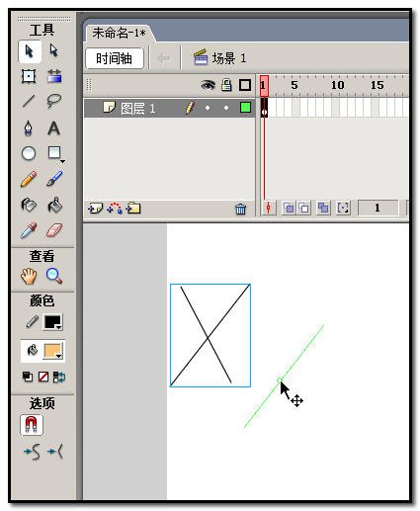Switch to the 未命名-1* document tab

pyautogui.click(x=119, y=33)
